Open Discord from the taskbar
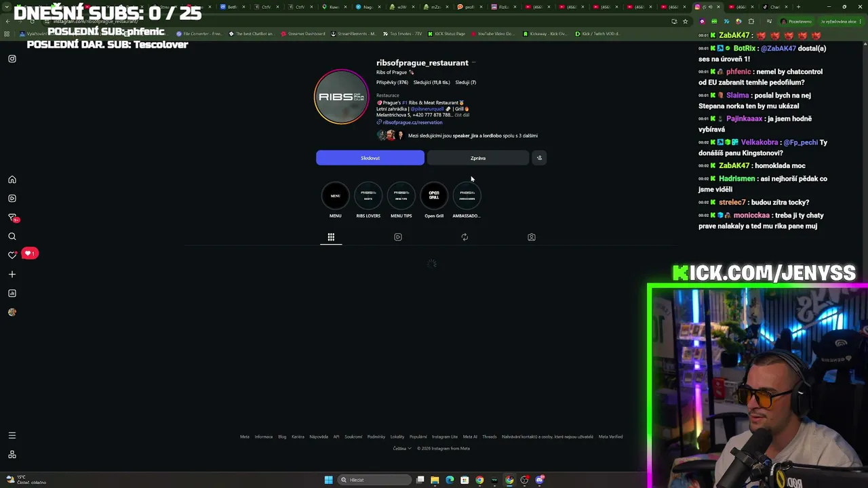The image size is (868, 488). 540,480
